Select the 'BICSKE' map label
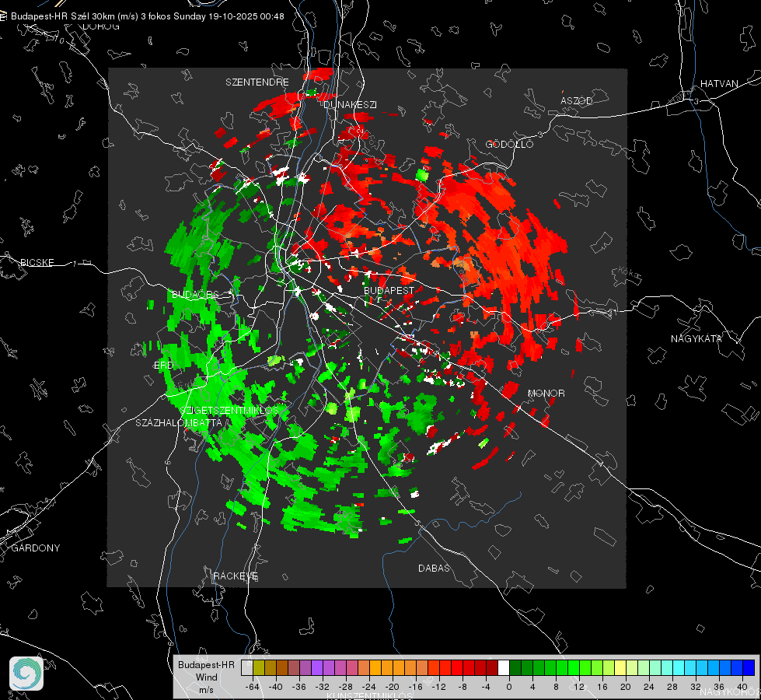The height and width of the screenshot is (700, 761). (37, 262)
